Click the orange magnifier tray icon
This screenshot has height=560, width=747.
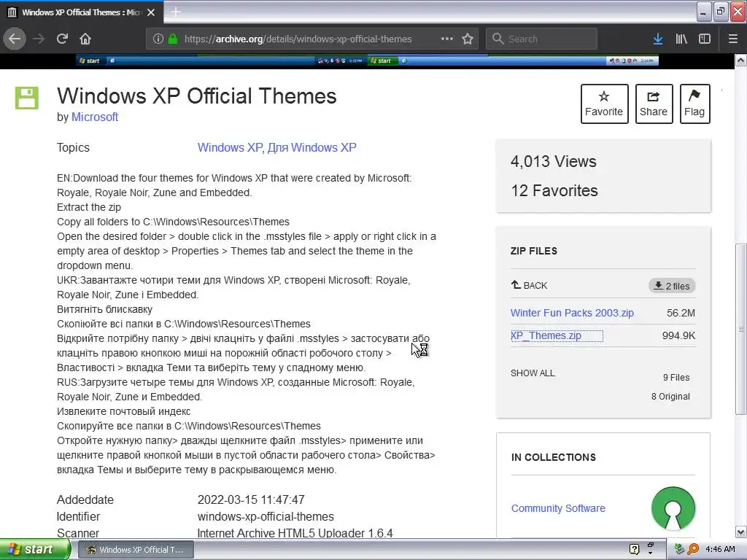[x=693, y=549]
